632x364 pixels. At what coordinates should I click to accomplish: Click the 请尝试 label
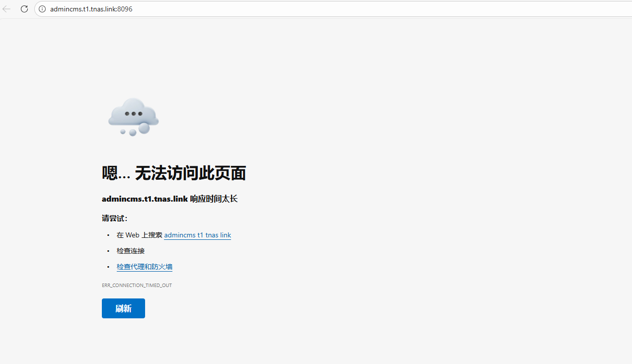115,218
